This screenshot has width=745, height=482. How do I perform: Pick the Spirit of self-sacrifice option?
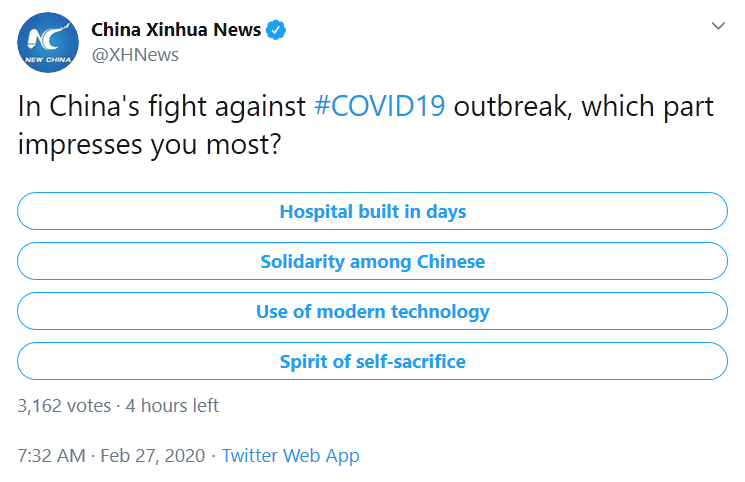(x=372, y=361)
